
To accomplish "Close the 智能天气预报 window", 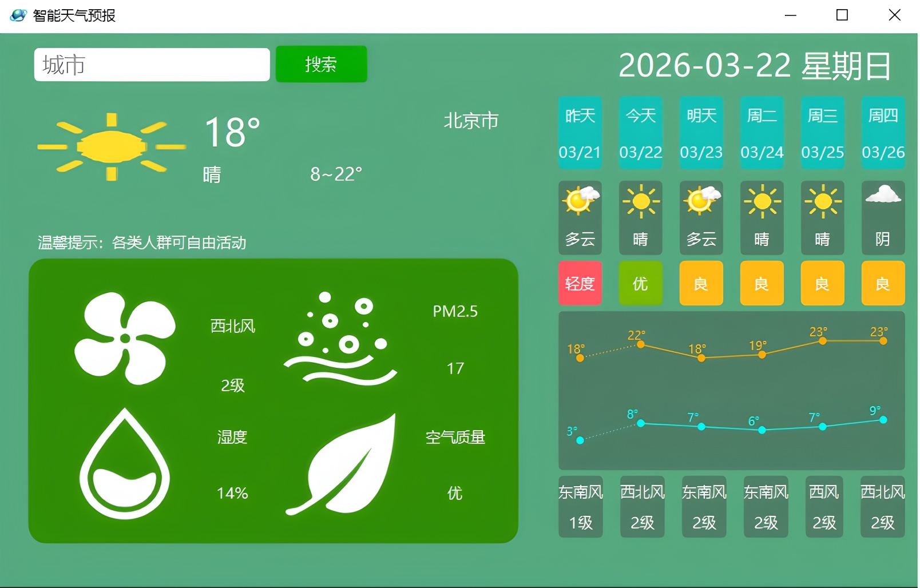I will [x=894, y=15].
